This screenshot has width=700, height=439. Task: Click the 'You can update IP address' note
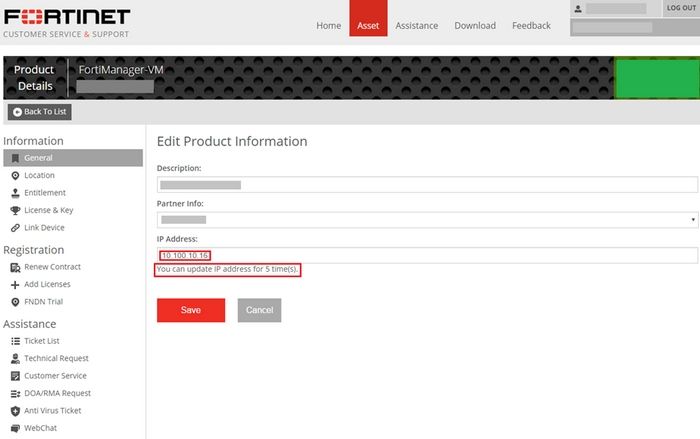(227, 269)
